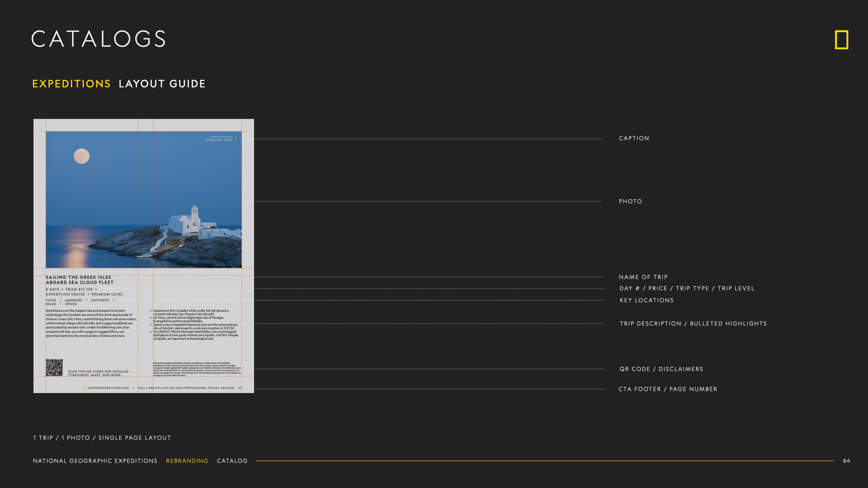Click the full moon in the photo

[82, 156]
